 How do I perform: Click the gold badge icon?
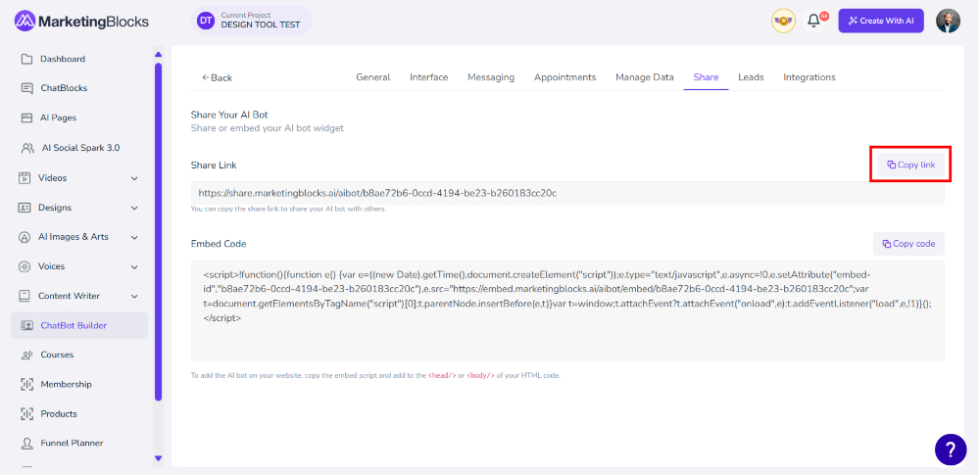(x=783, y=22)
